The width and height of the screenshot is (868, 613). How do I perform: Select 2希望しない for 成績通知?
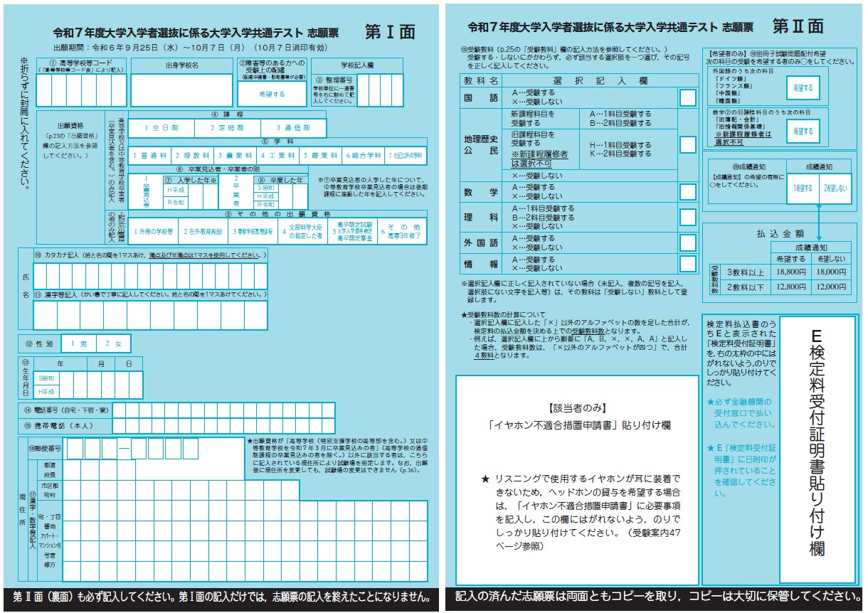point(835,188)
